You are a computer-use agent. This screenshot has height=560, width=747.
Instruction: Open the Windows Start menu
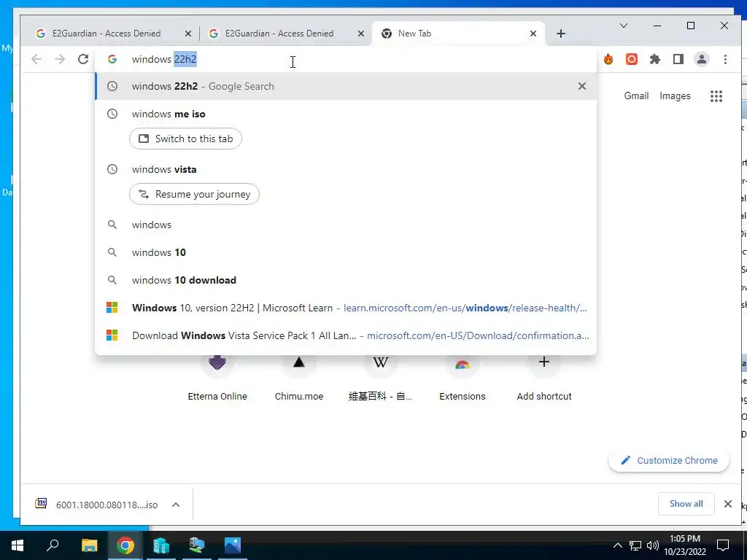point(18,545)
